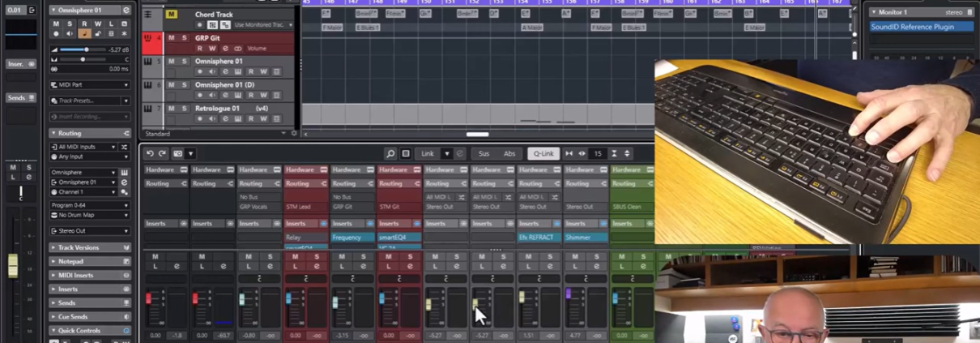Solo the Retrologue 01 track

point(184,108)
